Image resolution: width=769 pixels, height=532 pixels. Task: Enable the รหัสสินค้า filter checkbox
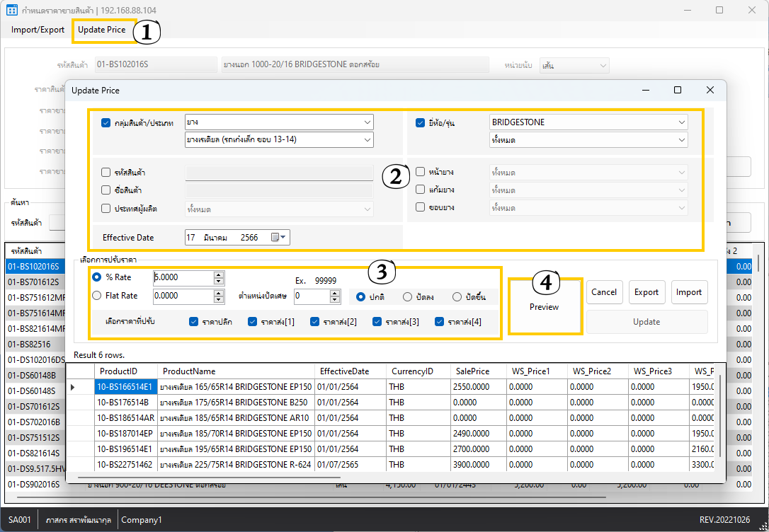[x=106, y=172]
